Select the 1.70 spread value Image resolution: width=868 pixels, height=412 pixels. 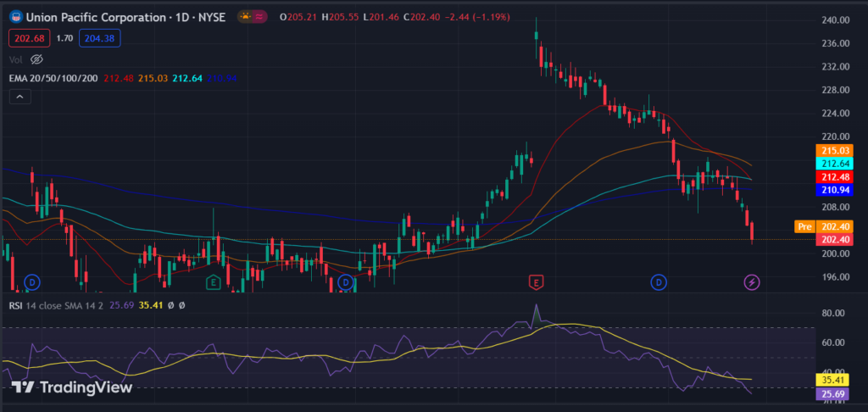tap(64, 38)
